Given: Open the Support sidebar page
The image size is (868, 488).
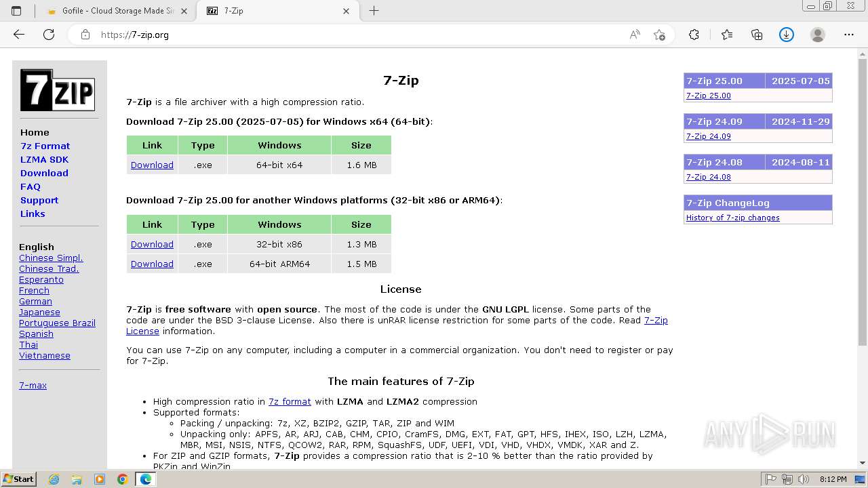Looking at the screenshot, I should [x=39, y=200].
